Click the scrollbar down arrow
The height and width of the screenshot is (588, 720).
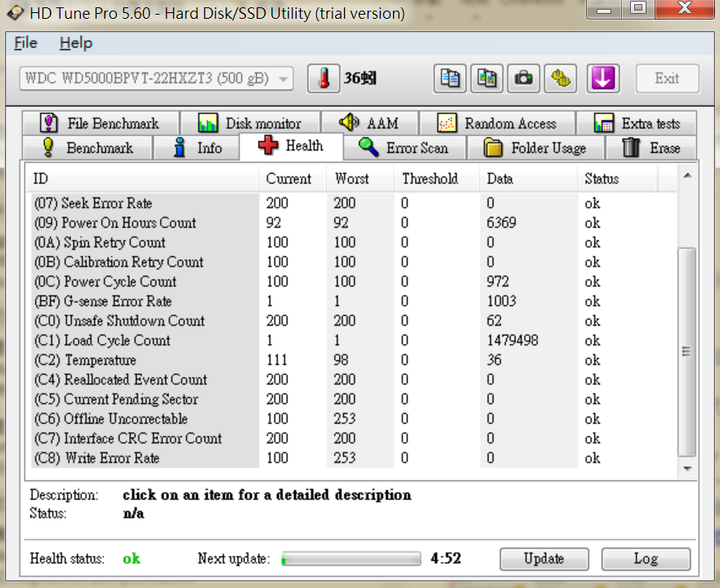pyautogui.click(x=687, y=469)
